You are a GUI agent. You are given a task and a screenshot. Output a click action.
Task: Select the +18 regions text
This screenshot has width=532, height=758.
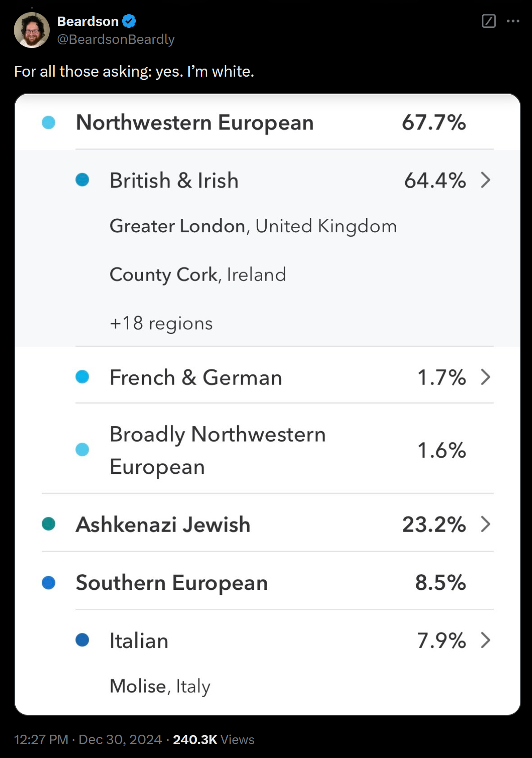(x=161, y=323)
